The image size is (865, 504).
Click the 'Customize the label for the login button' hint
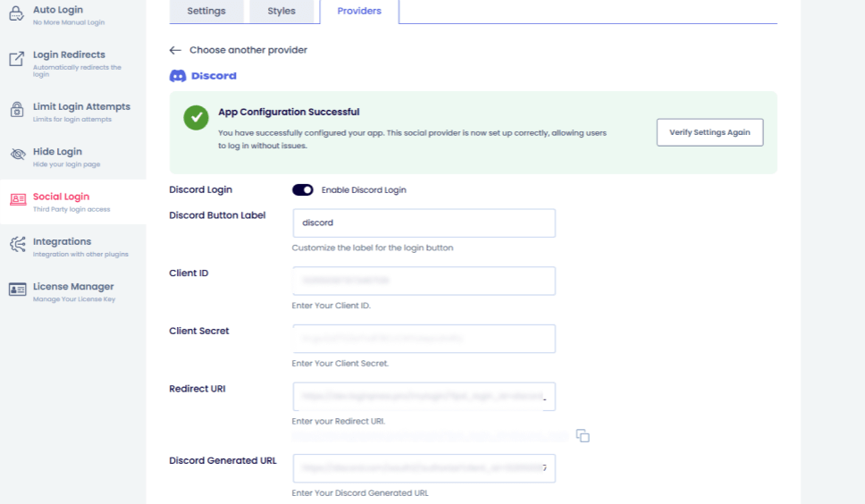coord(373,248)
